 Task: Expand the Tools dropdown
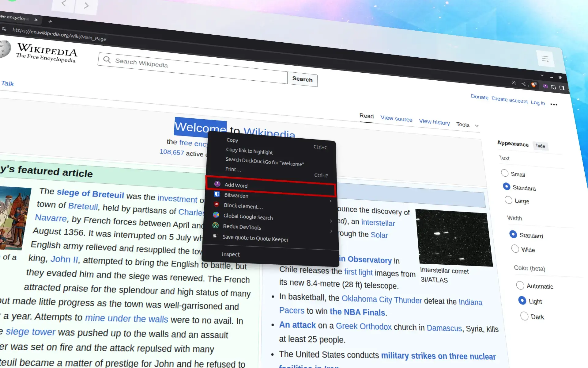467,125
